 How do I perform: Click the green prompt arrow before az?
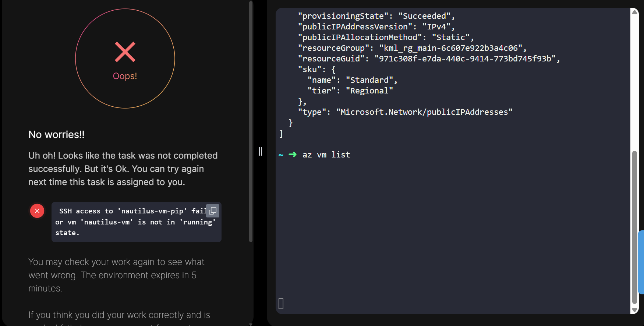[x=293, y=155]
